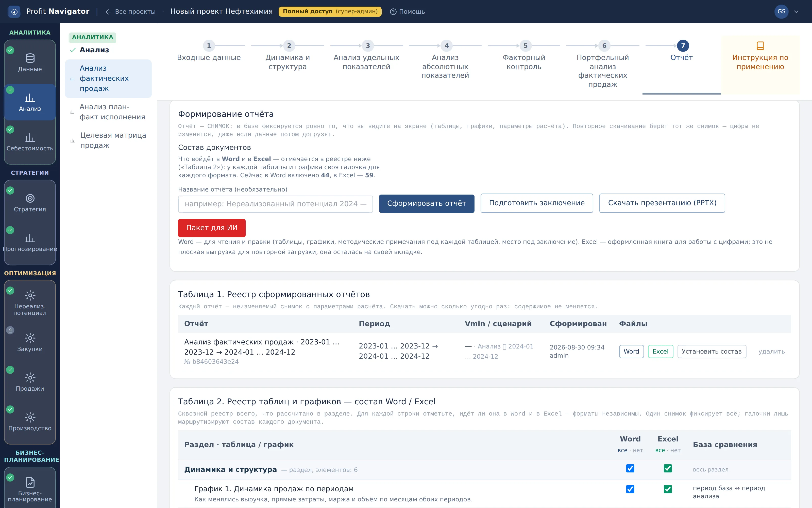Select 'нет' under the Word column header

point(638,450)
